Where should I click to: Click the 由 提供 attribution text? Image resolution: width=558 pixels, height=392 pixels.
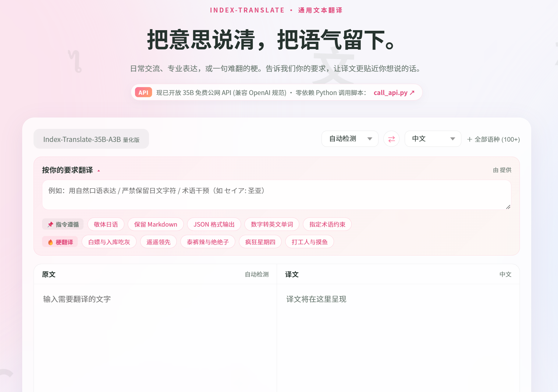pos(502,170)
